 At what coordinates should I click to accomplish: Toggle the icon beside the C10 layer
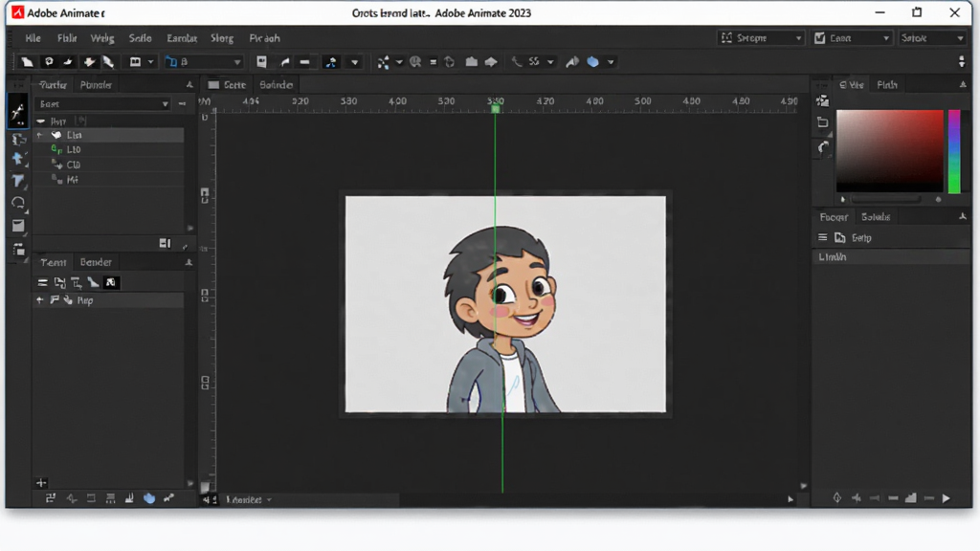(x=56, y=165)
